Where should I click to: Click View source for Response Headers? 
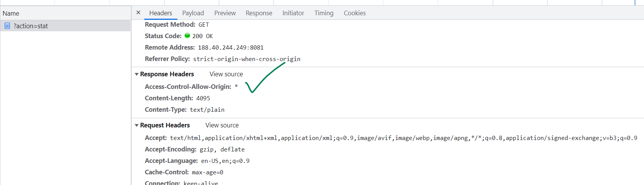tap(226, 74)
